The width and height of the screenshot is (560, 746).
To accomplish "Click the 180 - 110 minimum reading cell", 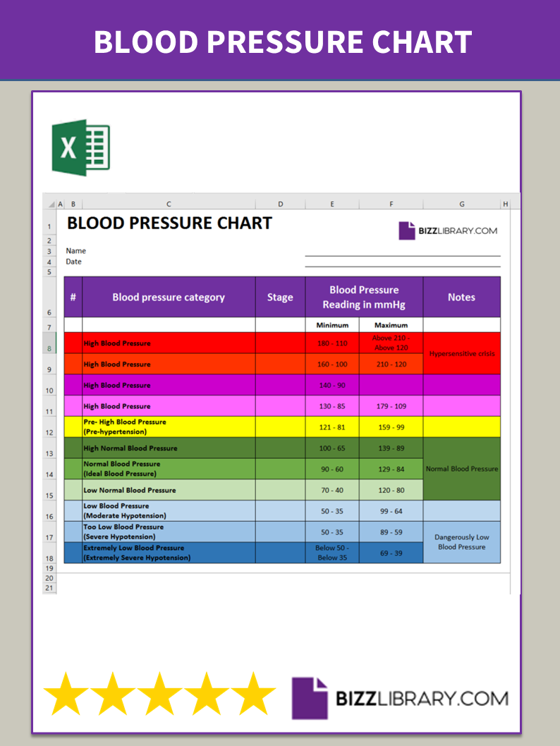I will (332, 343).
